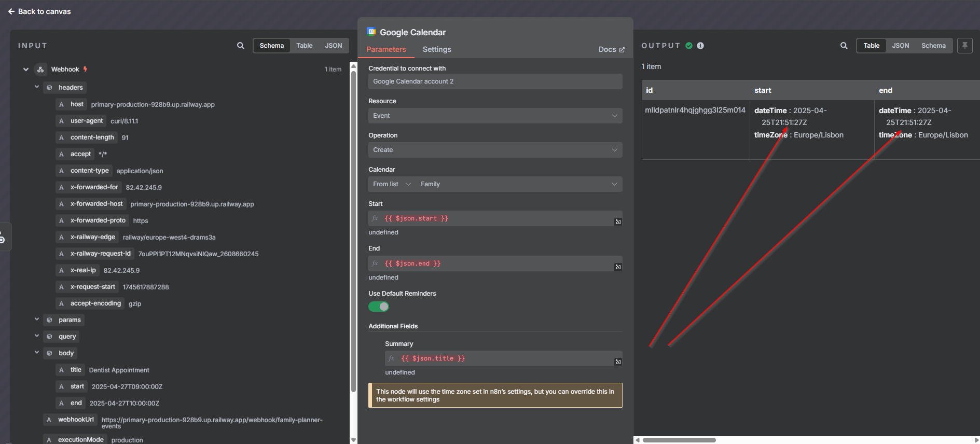This screenshot has height=444, width=980.
Task: Select the x-forwarded-proto field pill
Action: 92,220
